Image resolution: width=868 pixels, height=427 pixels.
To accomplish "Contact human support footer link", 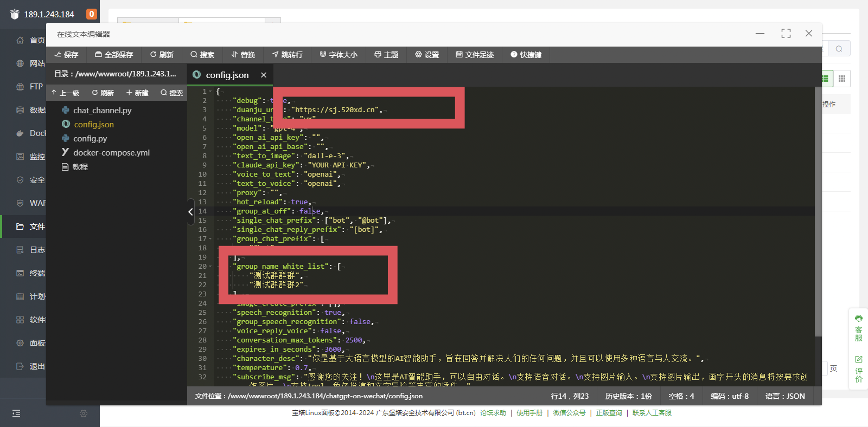I will point(652,413).
